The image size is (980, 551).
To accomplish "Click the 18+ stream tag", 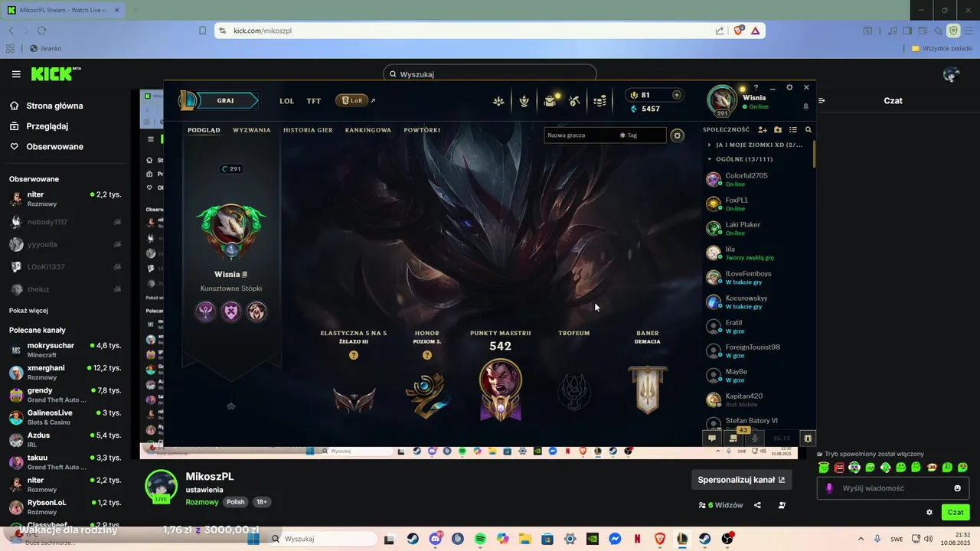I will 261,502.
